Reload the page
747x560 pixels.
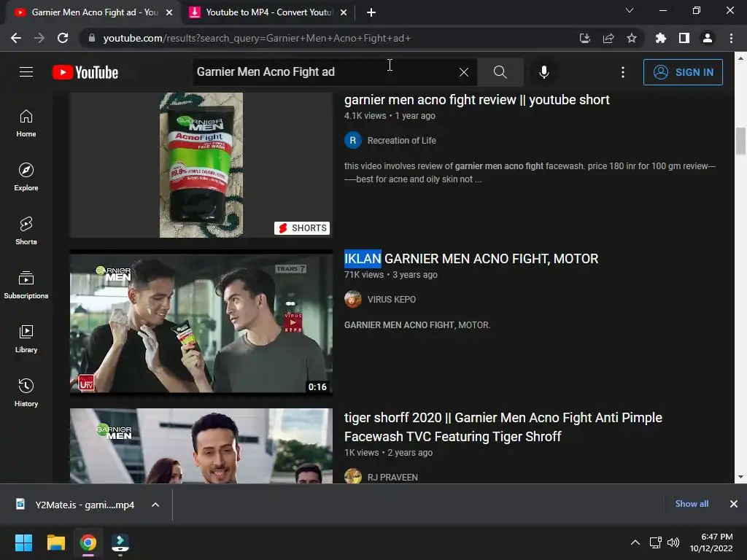[x=63, y=38]
